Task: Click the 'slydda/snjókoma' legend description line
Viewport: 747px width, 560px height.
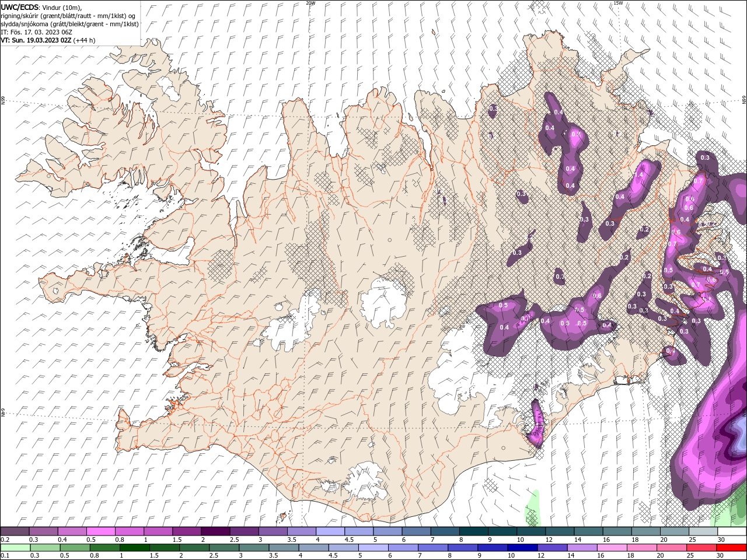Action: tap(69, 24)
